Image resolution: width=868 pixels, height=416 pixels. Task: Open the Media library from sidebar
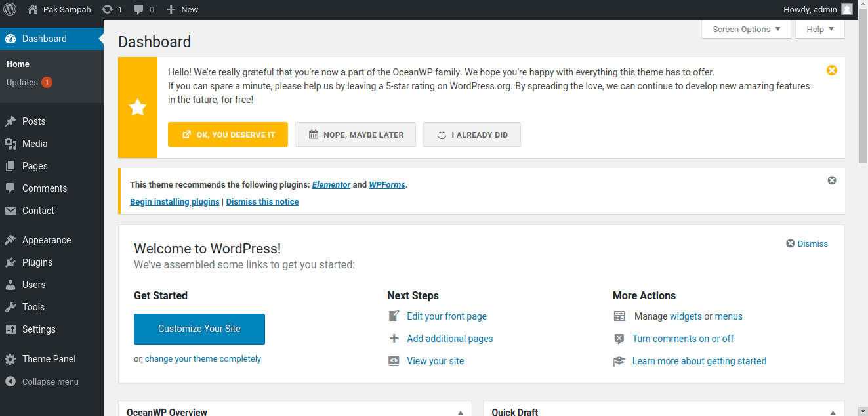pos(35,144)
